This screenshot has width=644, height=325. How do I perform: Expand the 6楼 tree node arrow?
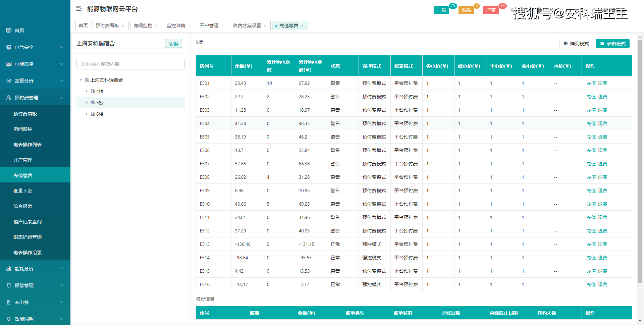coord(87,114)
